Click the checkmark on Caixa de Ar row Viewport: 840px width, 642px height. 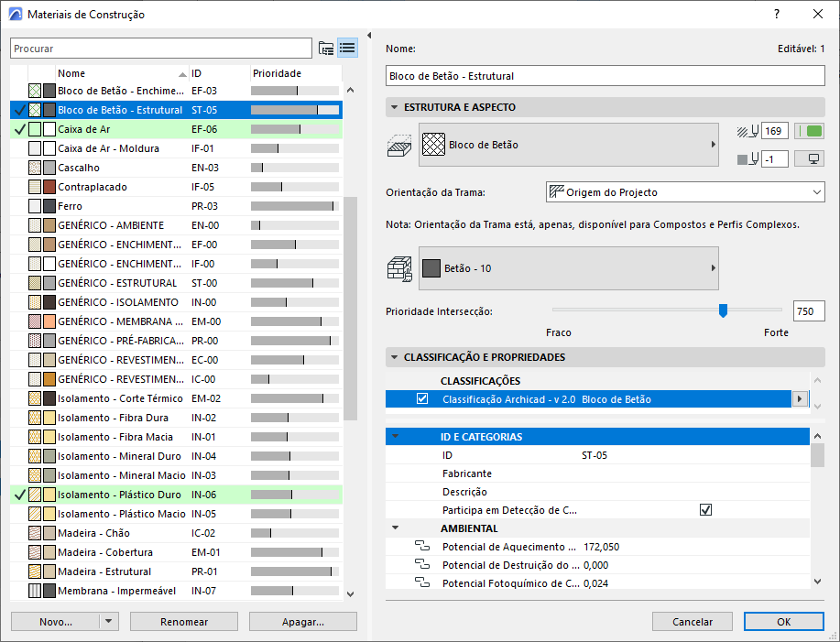tap(20, 129)
